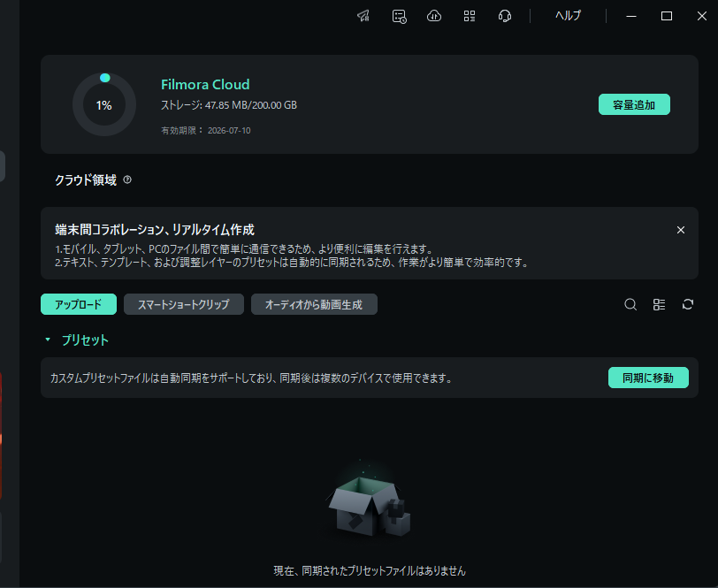This screenshot has width=718, height=588.
Task: Maximize the Filmora window
Action: (667, 16)
